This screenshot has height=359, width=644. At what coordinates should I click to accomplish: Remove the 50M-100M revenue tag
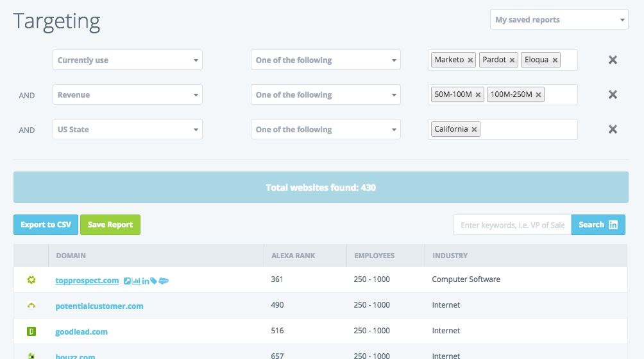click(478, 95)
